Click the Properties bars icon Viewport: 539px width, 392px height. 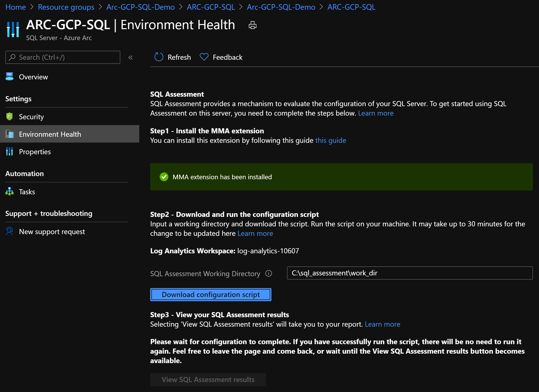coord(9,152)
